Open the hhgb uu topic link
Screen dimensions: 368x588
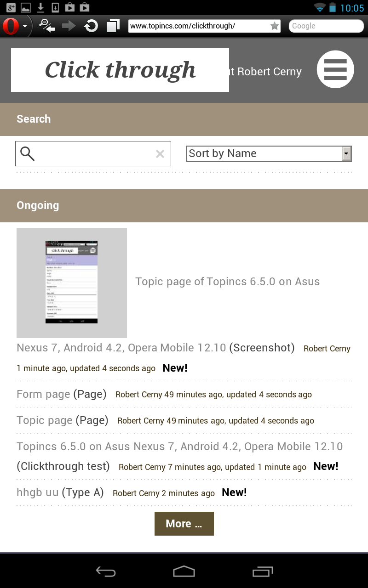coord(38,492)
